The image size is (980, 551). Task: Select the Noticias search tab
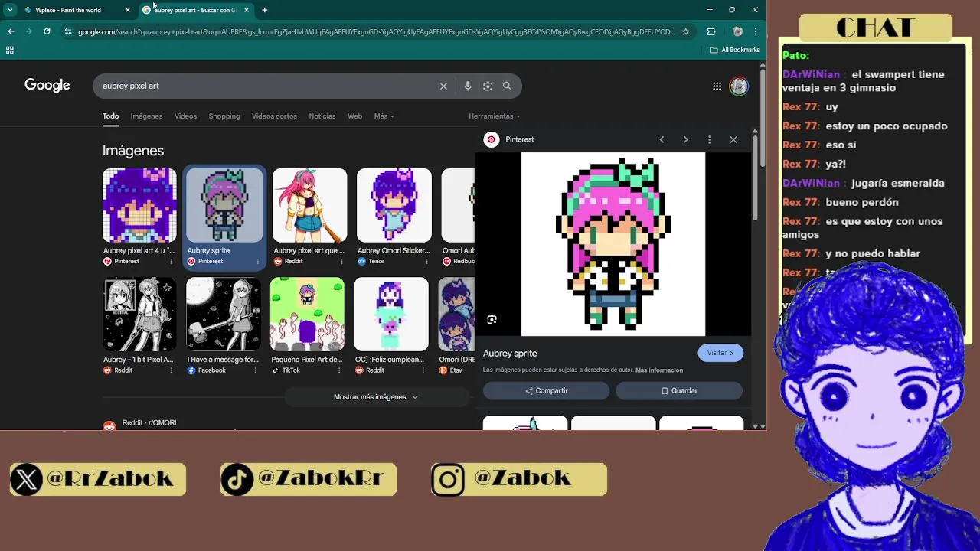pyautogui.click(x=322, y=116)
